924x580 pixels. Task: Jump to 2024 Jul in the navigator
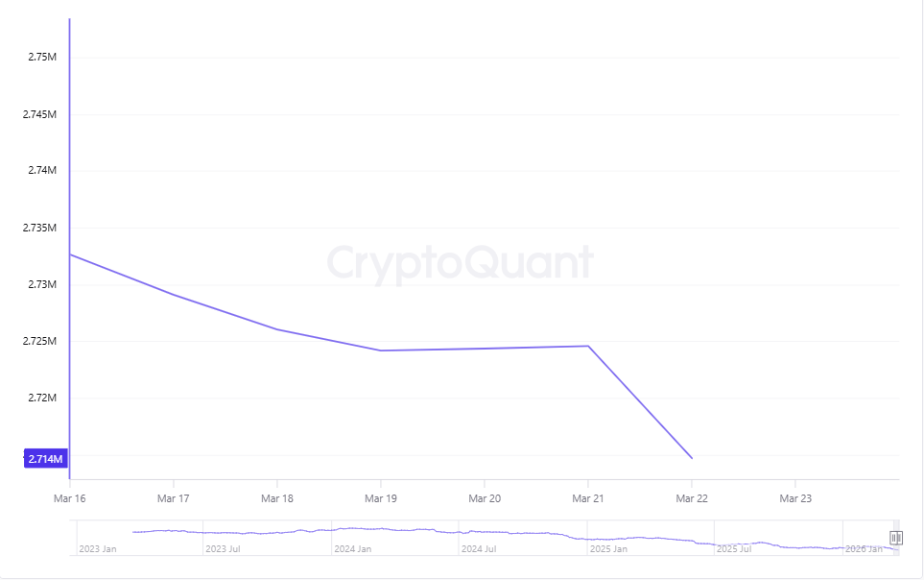478,549
